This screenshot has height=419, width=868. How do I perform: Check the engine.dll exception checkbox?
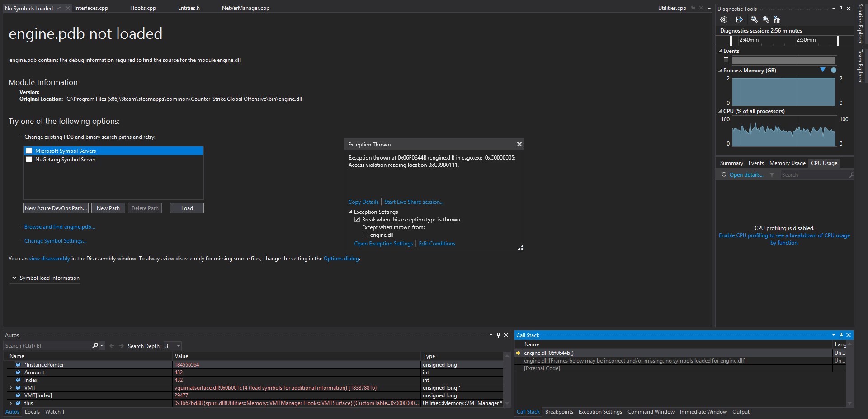(x=365, y=235)
